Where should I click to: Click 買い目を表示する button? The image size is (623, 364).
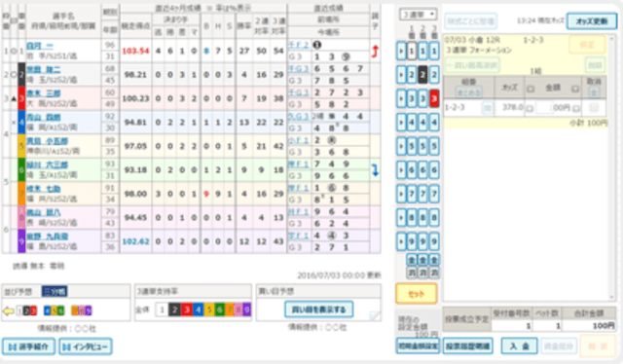(x=319, y=309)
